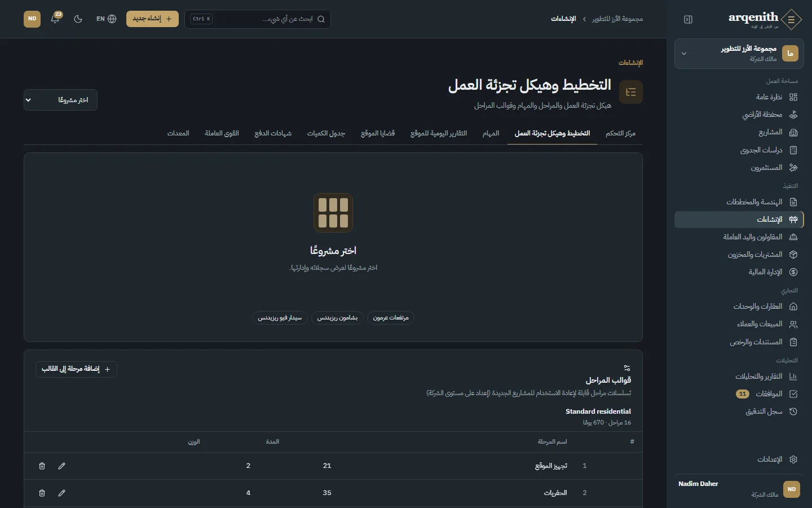Click the قوالب المراحل settings icon
This screenshot has width=812, height=508.
627,368
